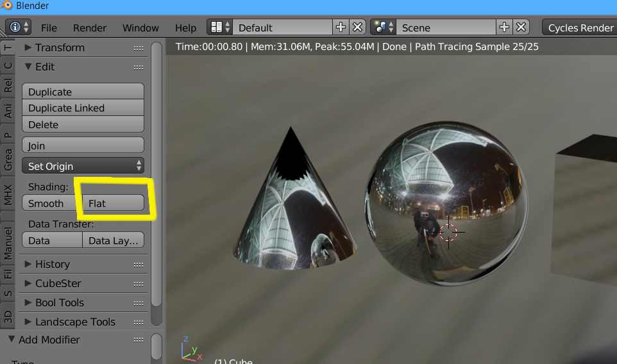Switch to the Manuel tool shelf tab
This screenshot has width=617, height=364.
pyautogui.click(x=8, y=244)
